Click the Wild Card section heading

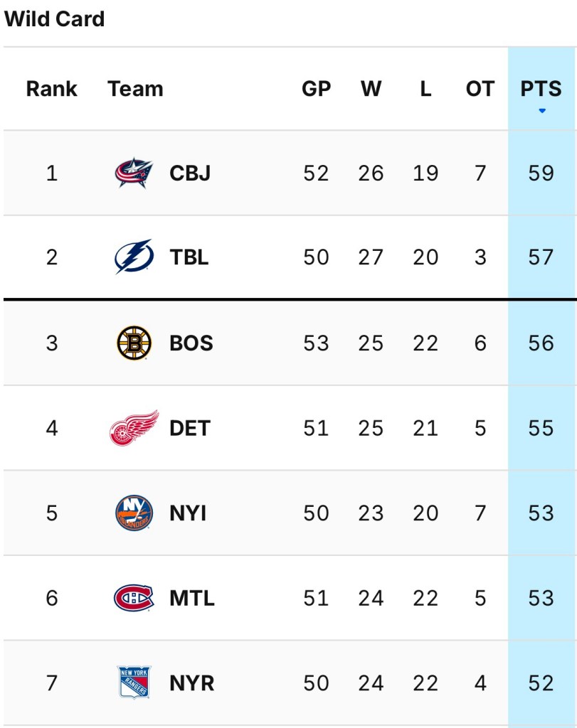click(55, 19)
